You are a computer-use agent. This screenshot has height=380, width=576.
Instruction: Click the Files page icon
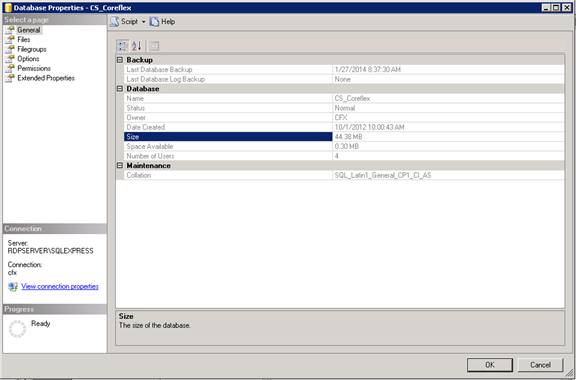coord(10,39)
